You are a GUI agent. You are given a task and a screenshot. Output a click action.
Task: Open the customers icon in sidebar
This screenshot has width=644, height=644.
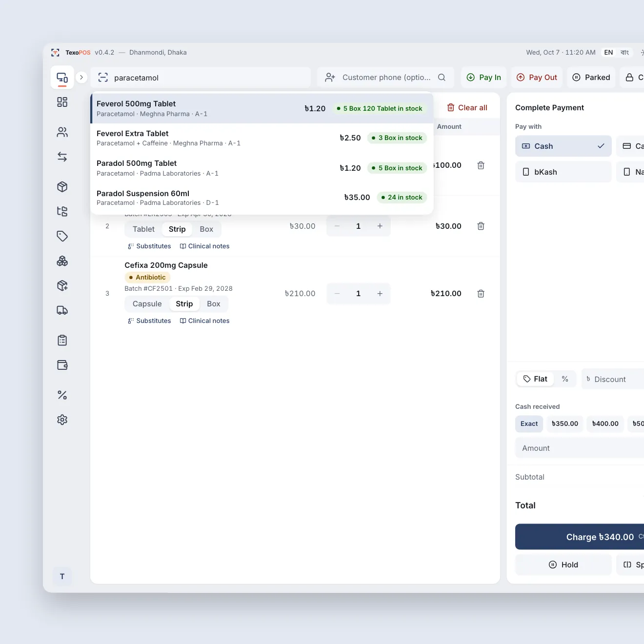(62, 132)
